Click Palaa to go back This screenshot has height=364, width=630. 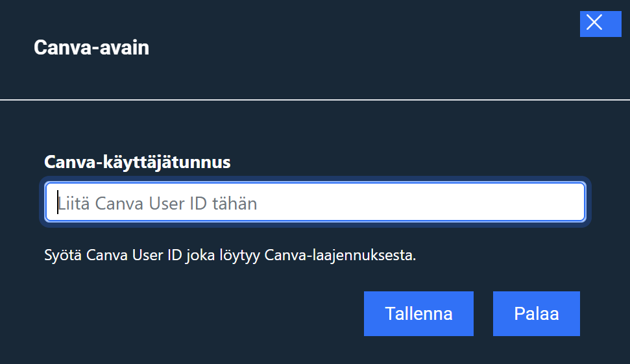(536, 314)
